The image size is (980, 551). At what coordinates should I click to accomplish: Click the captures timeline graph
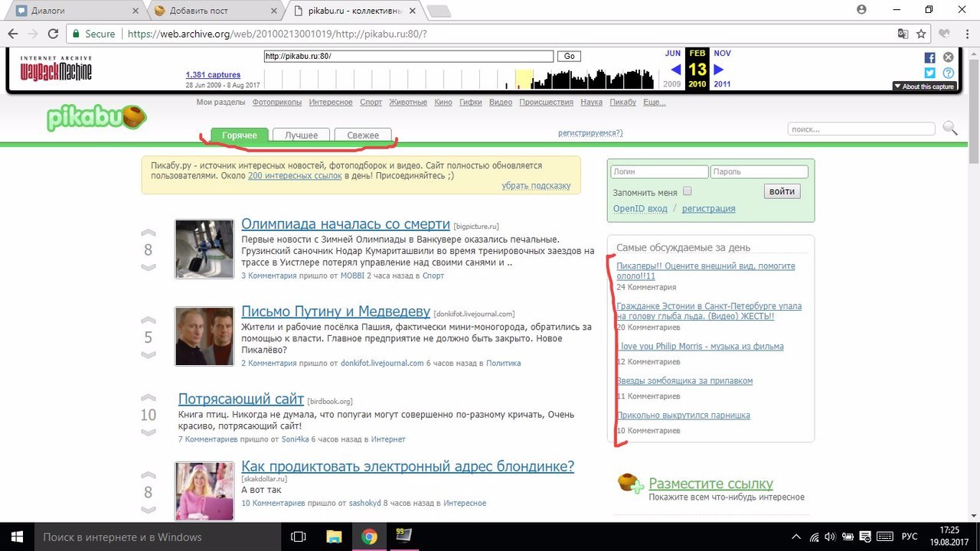pos(459,80)
